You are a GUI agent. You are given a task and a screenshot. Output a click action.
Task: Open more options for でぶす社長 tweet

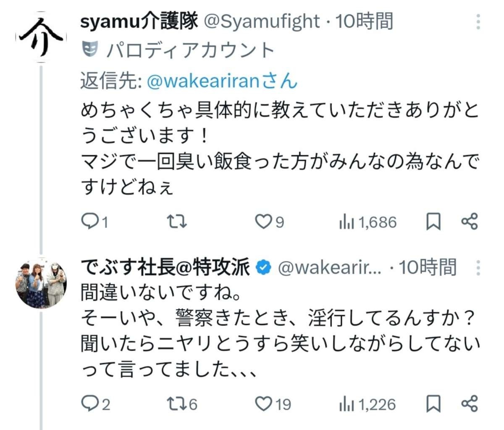[x=478, y=268]
